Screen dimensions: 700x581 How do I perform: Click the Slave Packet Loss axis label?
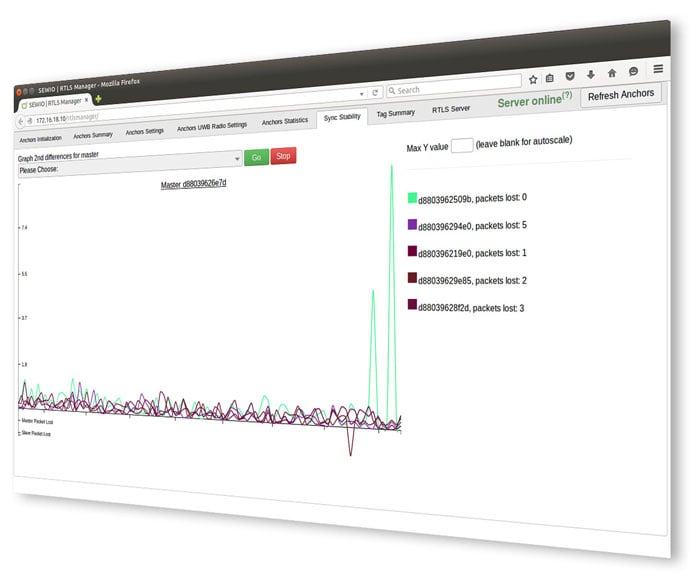point(36,433)
